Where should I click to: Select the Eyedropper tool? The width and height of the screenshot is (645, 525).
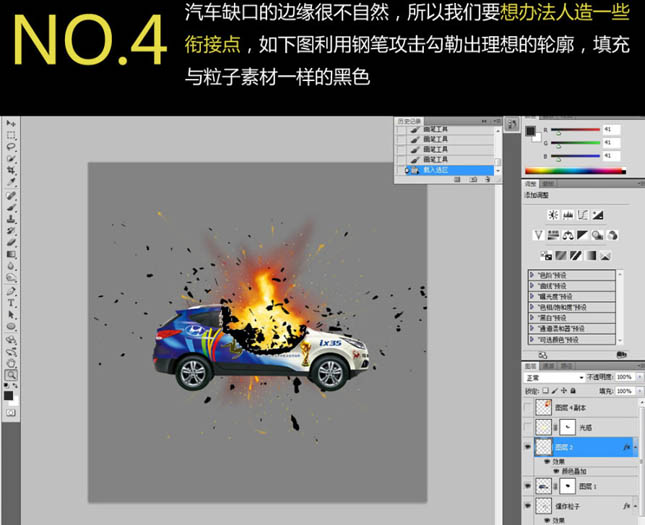(x=11, y=181)
